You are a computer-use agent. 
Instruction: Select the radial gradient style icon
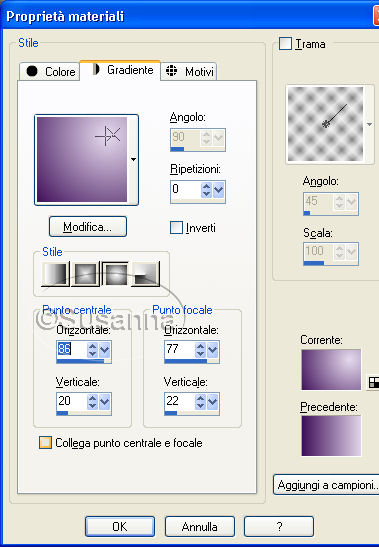click(x=146, y=274)
